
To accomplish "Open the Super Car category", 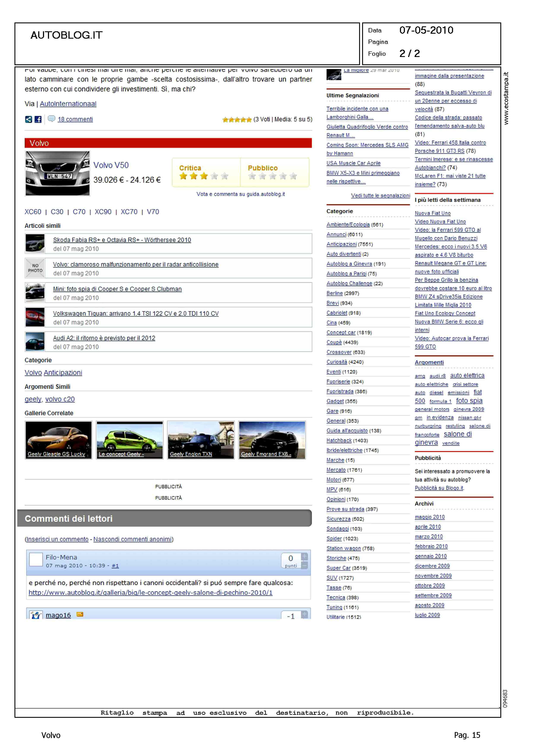I will [x=338, y=568].
